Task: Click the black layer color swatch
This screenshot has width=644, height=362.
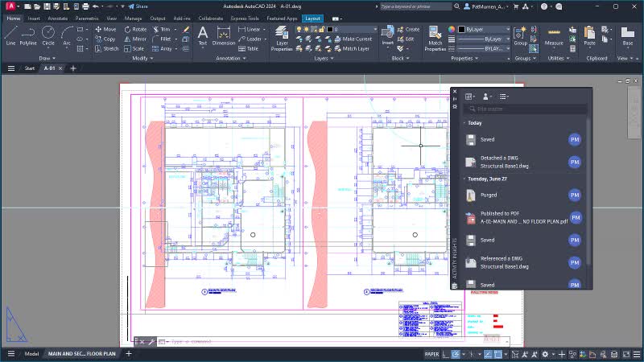Action: 330,30
